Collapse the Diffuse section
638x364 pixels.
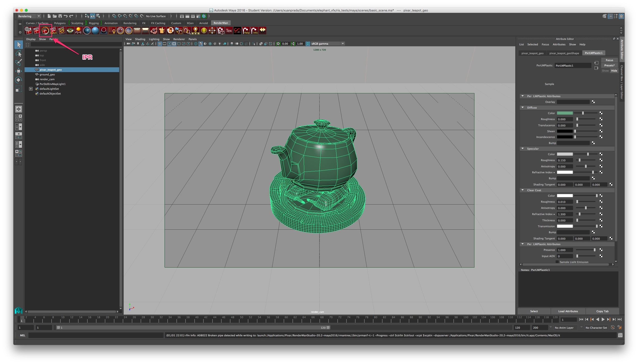coord(522,107)
